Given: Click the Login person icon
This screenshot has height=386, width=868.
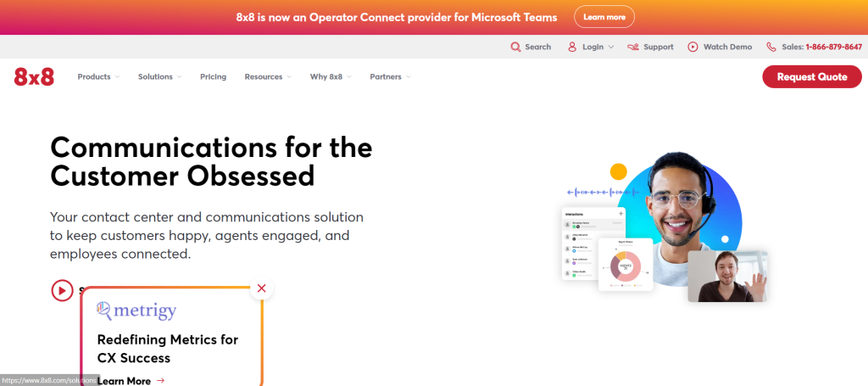Looking at the screenshot, I should coord(572,47).
